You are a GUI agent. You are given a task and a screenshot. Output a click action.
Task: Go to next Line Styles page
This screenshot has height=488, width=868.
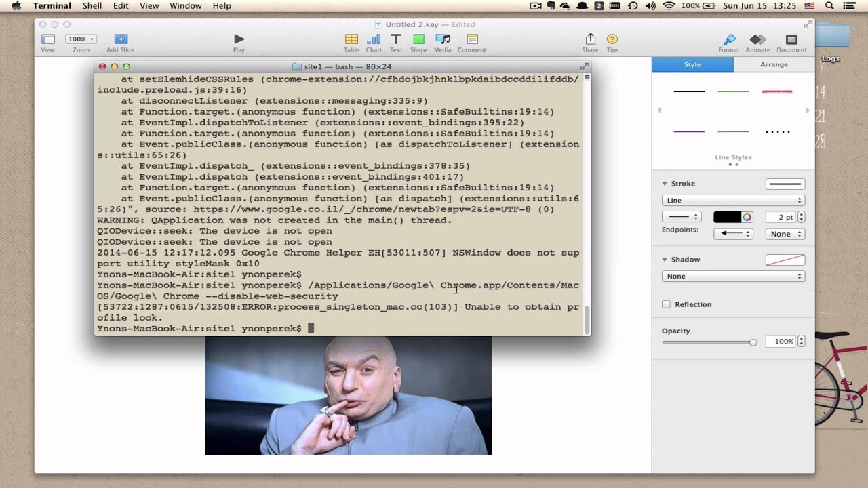coord(807,110)
